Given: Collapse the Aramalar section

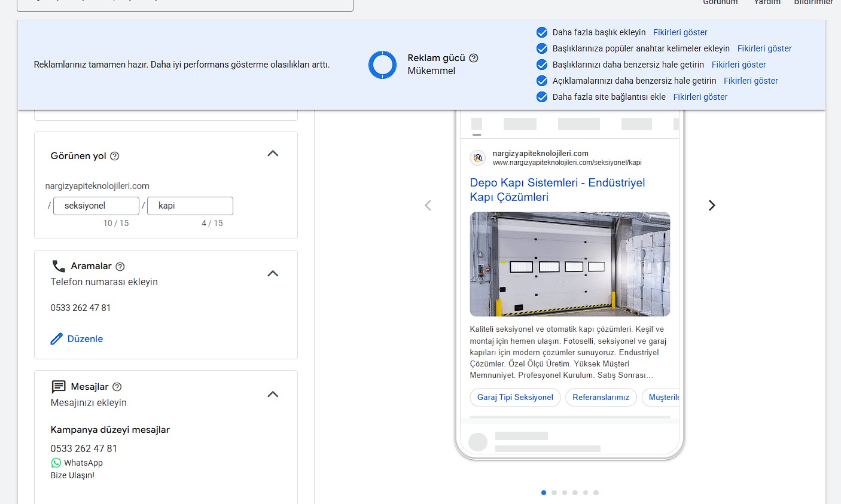Looking at the screenshot, I should coord(273,274).
